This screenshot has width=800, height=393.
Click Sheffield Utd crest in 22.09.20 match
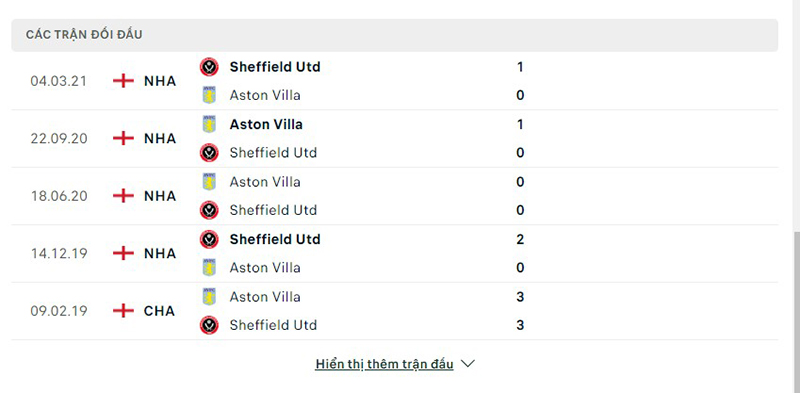coord(209,153)
